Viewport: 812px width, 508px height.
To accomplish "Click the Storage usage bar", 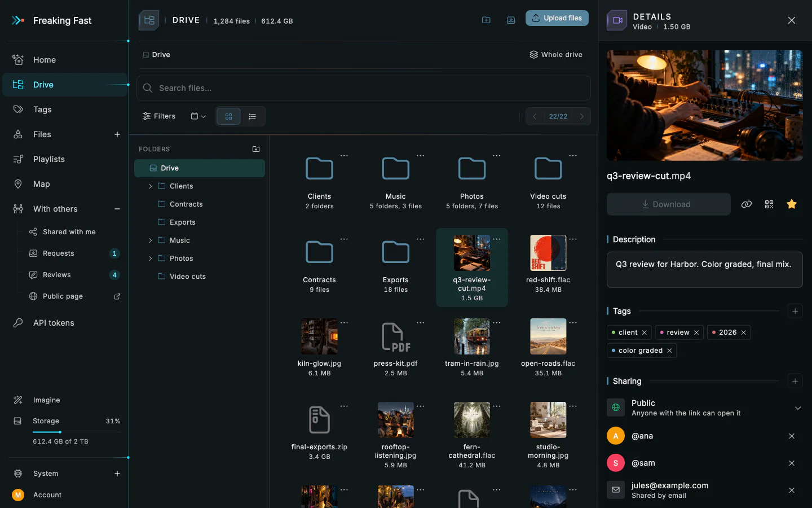I will 76,432.
